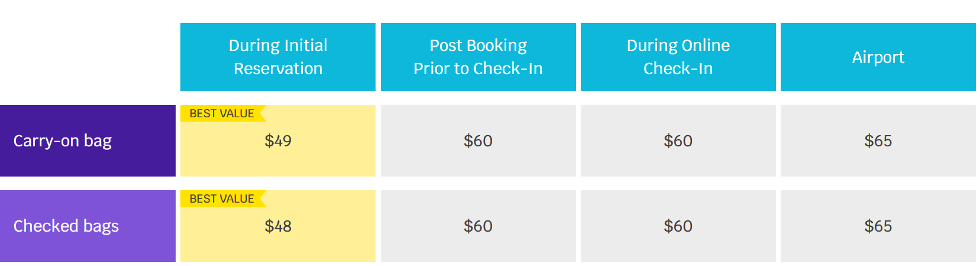Click the During Initial Reservation column header
The height and width of the screenshot is (266, 980).
tap(278, 57)
